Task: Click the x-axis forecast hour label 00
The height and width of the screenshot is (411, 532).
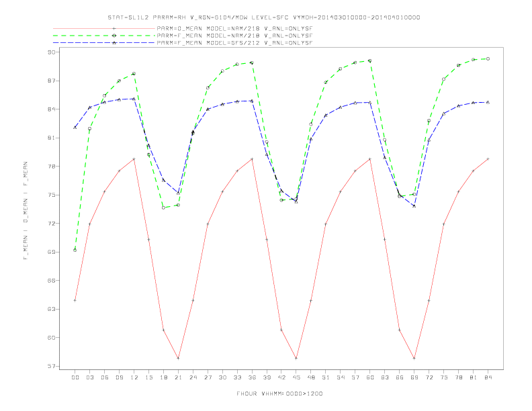Action: point(75,377)
